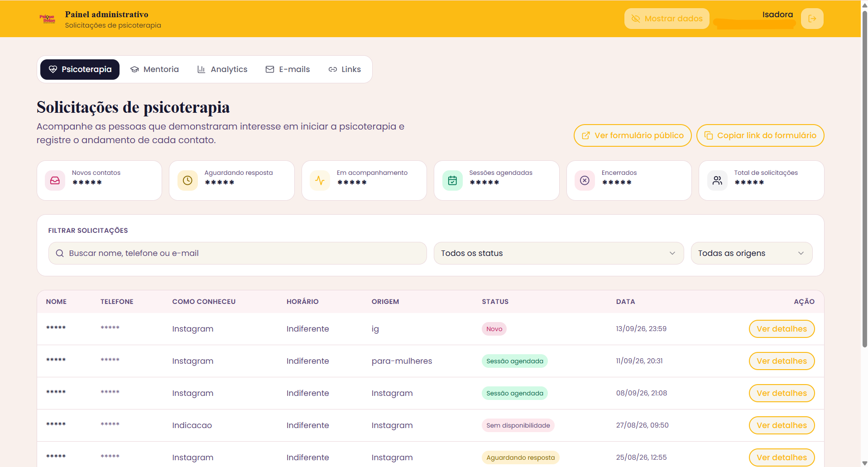Image resolution: width=868 pixels, height=467 pixels.
Task: Click the TELEFONE column header
Action: tap(117, 302)
